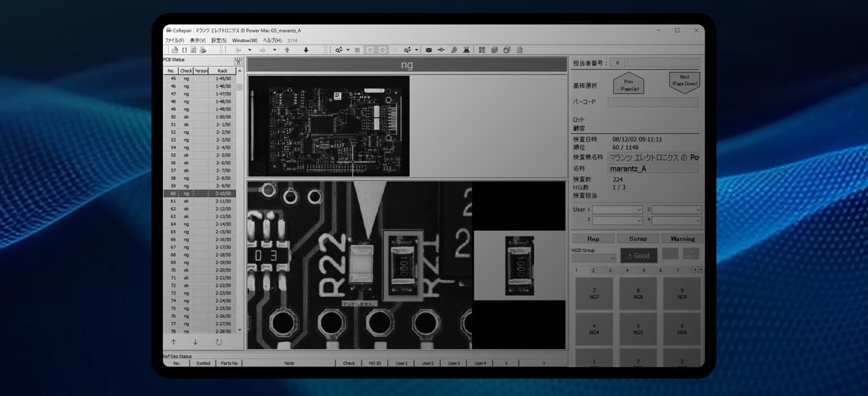Click the up arrow toolbar icon
Image resolution: width=868 pixels, height=396 pixels.
coord(287,50)
